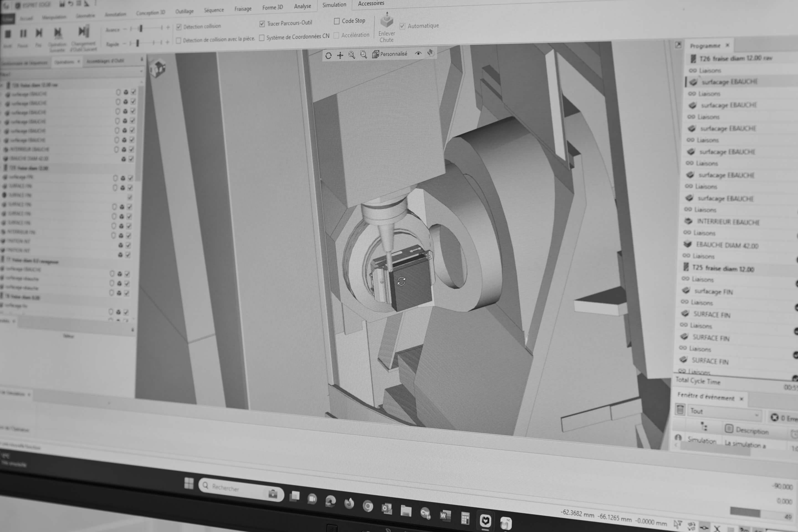
Task: Switch to Assemblages d'Outil panel tab
Action: click(x=106, y=61)
